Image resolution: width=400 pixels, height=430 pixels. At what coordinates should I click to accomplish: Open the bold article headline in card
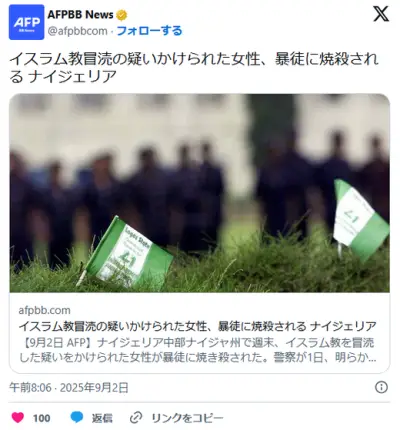pos(197,326)
